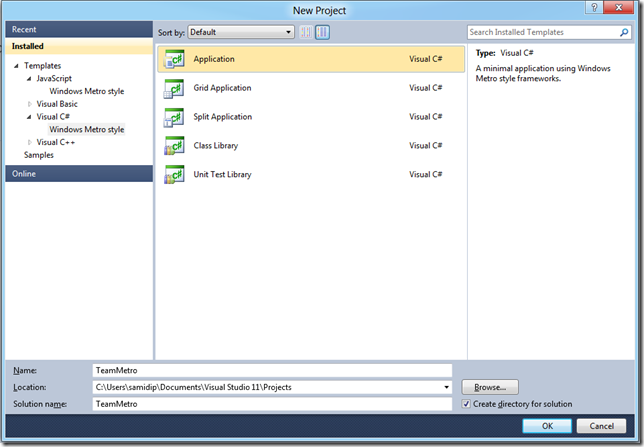Select Samples in the templates tree
Screen dimensions: 644x447
(x=39, y=155)
